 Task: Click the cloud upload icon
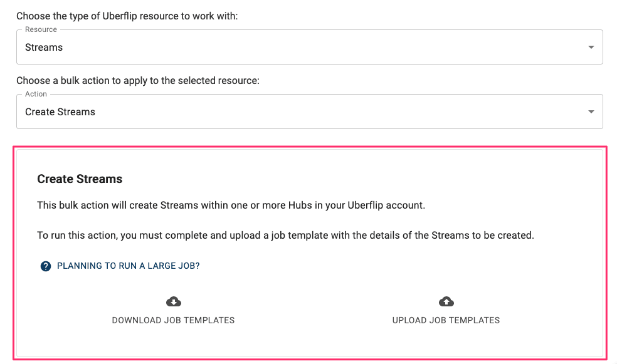point(446,301)
